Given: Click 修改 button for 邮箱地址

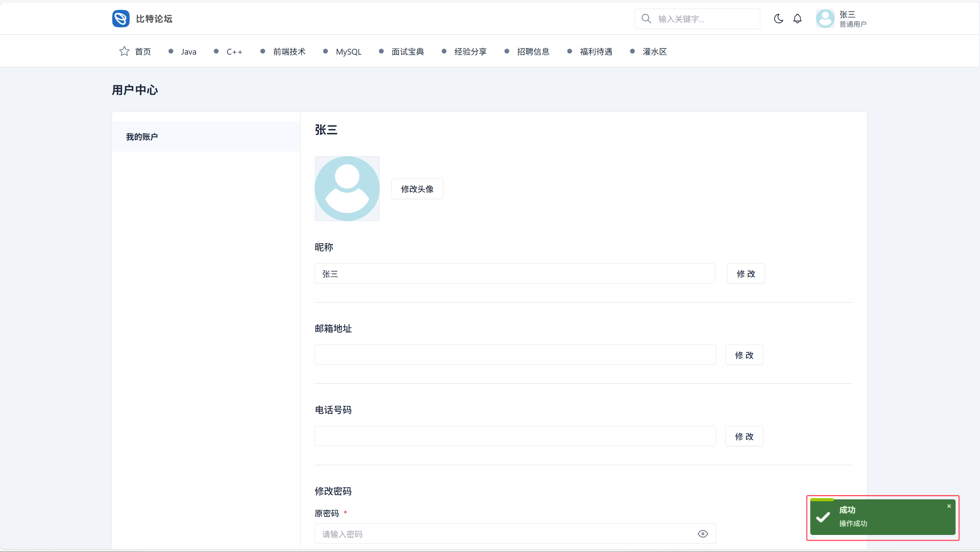Looking at the screenshot, I should point(744,355).
